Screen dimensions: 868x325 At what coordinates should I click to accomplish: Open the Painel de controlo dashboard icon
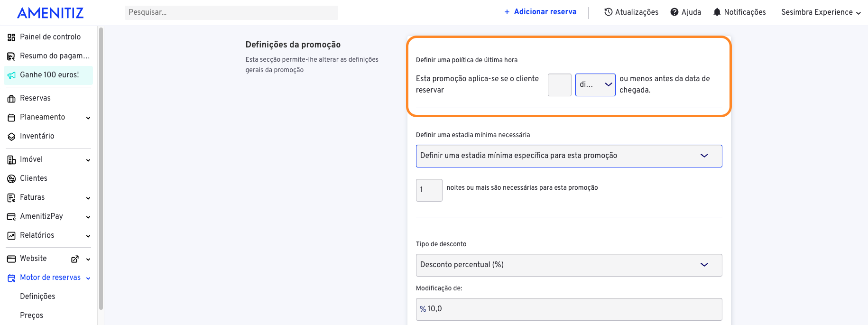11,37
